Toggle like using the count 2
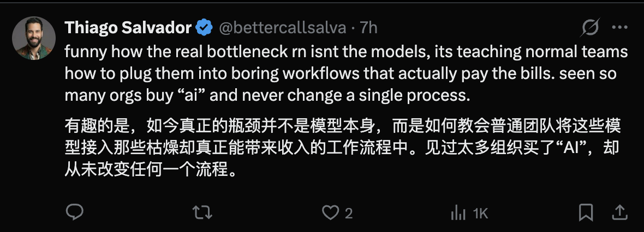 [x=349, y=213]
